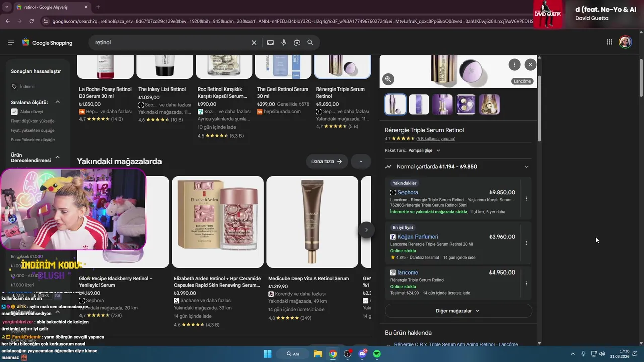Open Glow Recipe Blackberry Retinol listing

point(116,282)
